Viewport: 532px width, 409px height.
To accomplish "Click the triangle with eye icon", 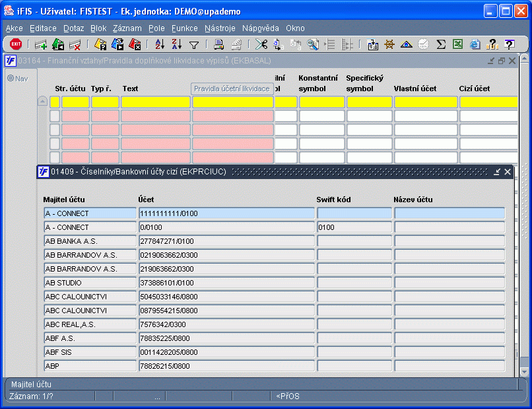I will [406, 44].
